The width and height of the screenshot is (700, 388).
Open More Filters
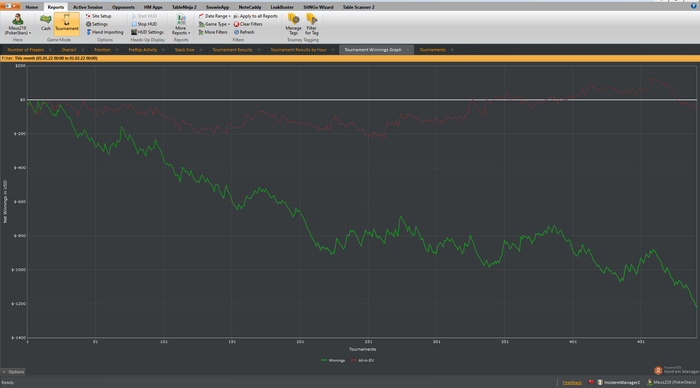(213, 32)
